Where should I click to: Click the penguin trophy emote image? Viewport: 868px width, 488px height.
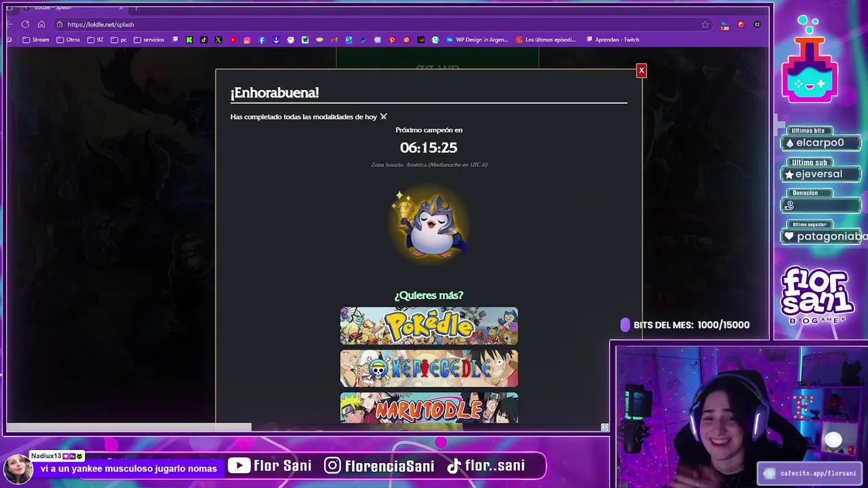click(429, 224)
